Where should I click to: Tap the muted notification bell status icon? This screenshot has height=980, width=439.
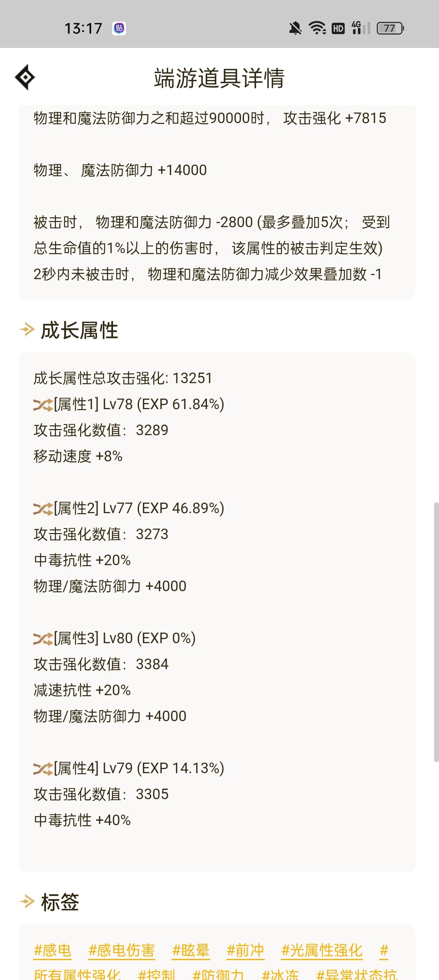point(296,28)
